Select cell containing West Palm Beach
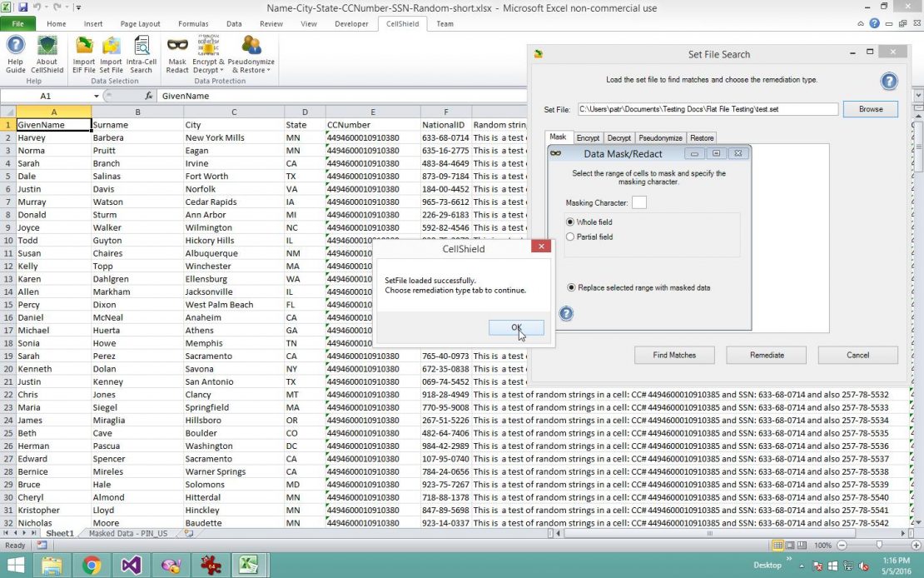The width and height of the screenshot is (924, 578). coord(234,304)
